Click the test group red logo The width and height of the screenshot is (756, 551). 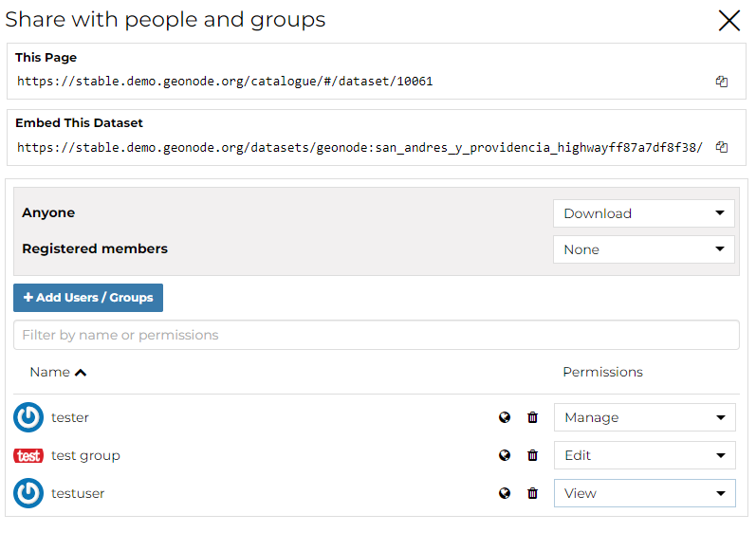[x=28, y=455]
